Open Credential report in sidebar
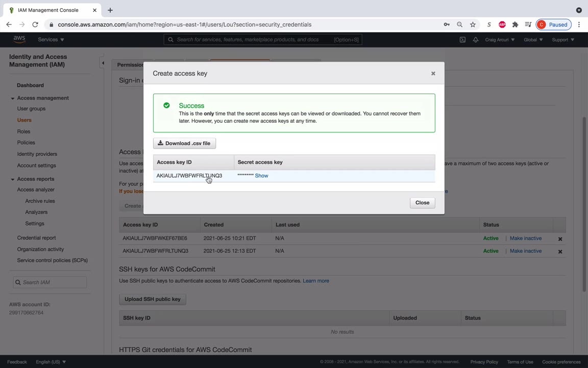Viewport: 588px width, 368px height. pos(36,238)
